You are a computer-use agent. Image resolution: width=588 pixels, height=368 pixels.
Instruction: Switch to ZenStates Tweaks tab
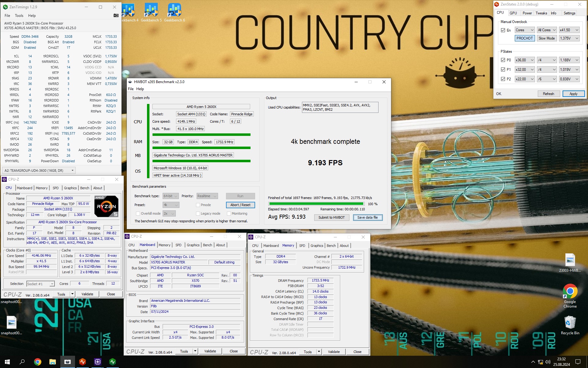click(541, 13)
